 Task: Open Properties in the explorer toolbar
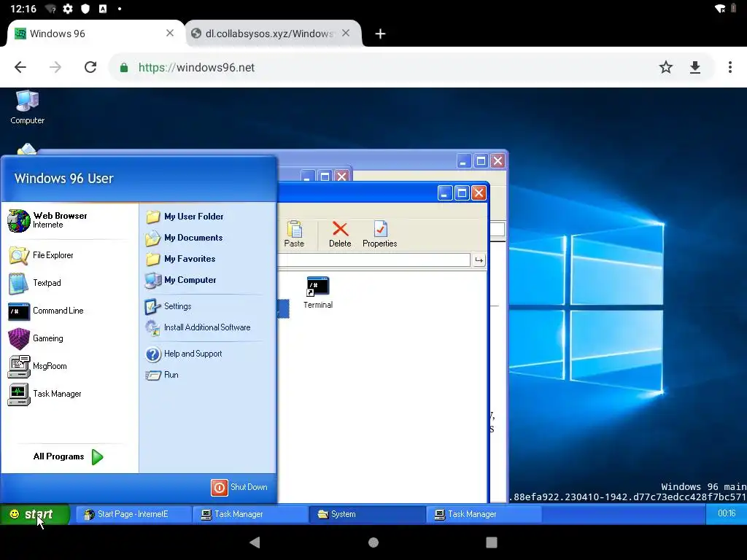[379, 233]
